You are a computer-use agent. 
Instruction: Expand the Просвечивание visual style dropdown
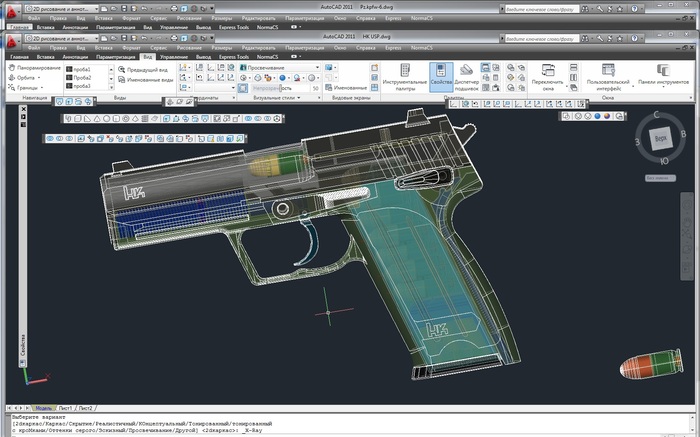(315, 67)
